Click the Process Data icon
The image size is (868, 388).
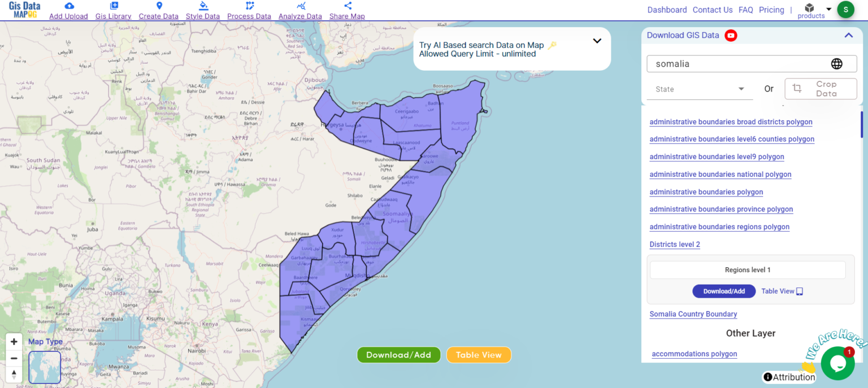coord(249,6)
